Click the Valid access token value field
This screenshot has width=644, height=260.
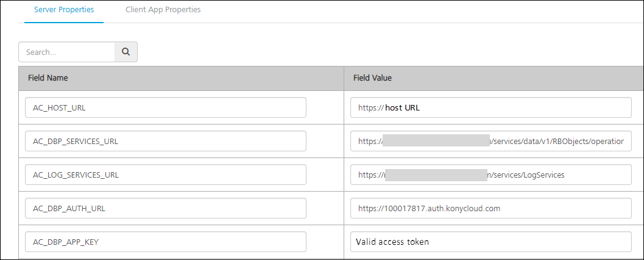tap(491, 242)
